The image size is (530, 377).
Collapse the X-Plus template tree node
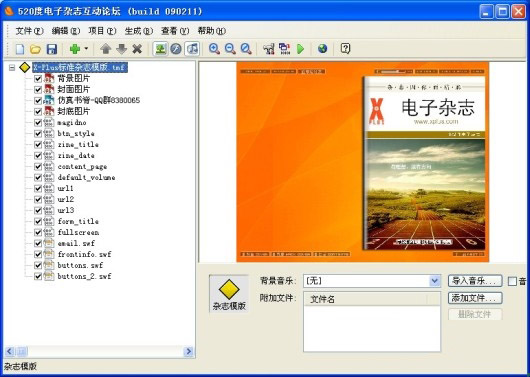[x=12, y=68]
